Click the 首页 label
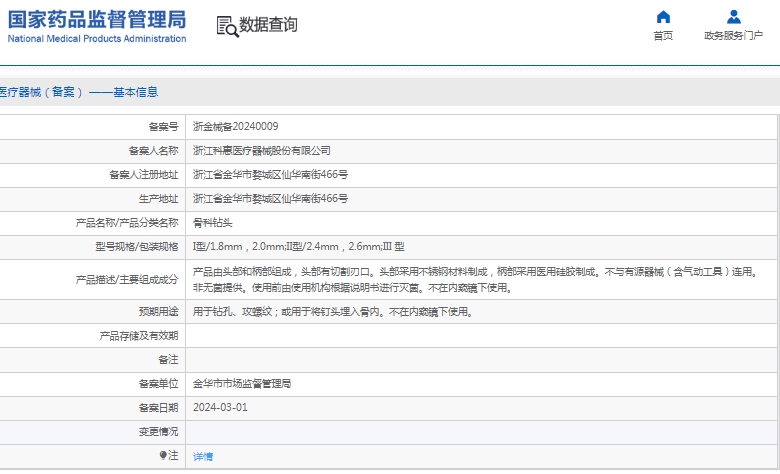Viewport: 780px width, 474px height. pos(663,35)
